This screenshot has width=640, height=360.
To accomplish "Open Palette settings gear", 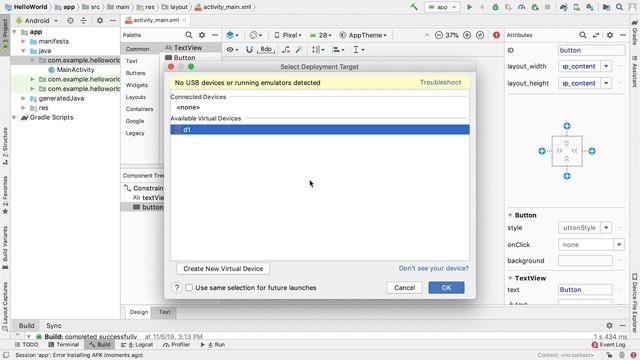I will [x=202, y=35].
